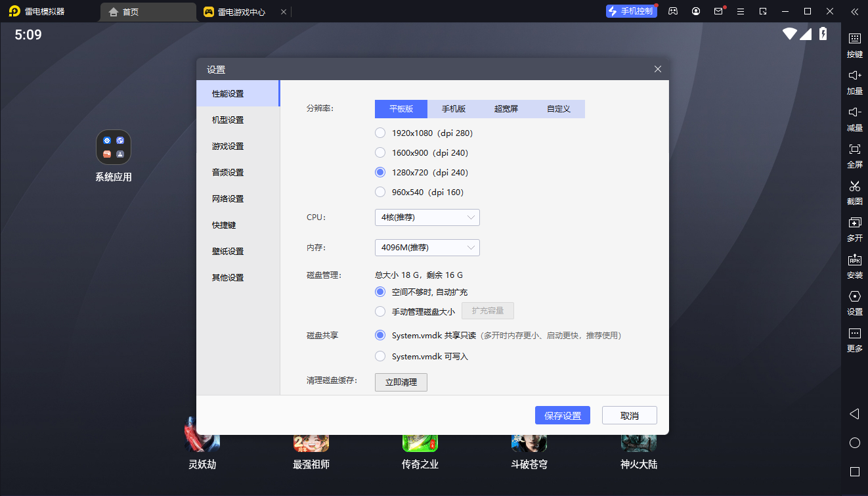
Task: Click the 加量 volume up icon
Action: pyautogui.click(x=854, y=76)
